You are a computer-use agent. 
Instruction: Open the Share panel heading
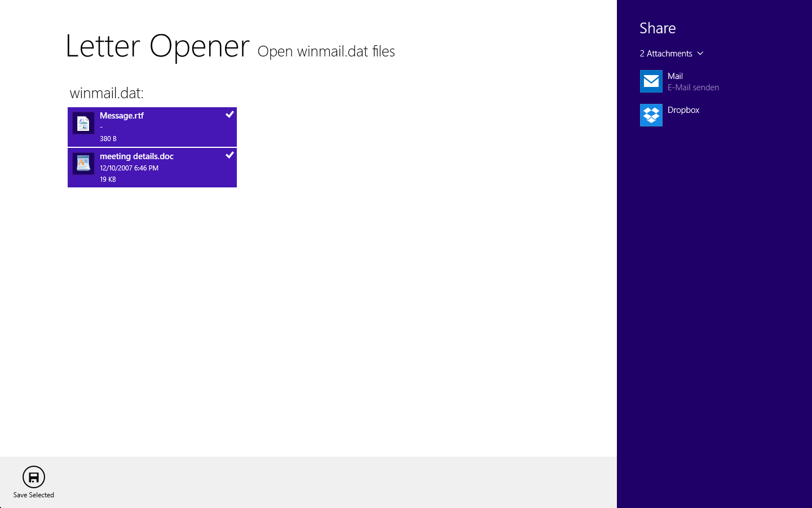pyautogui.click(x=657, y=28)
